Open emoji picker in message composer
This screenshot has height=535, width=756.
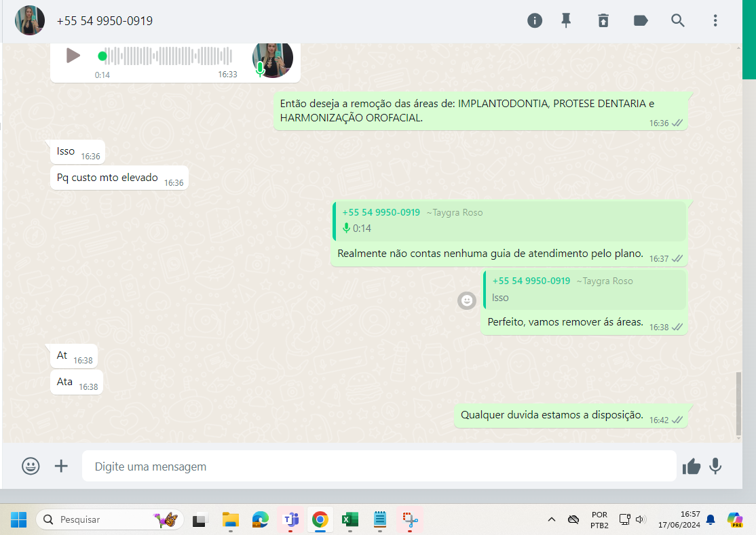(x=31, y=466)
